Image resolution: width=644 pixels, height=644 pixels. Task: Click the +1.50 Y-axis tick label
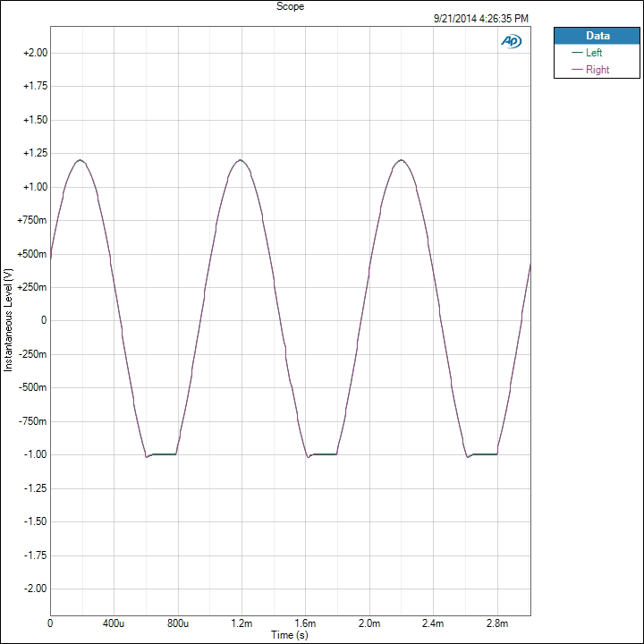(35, 120)
